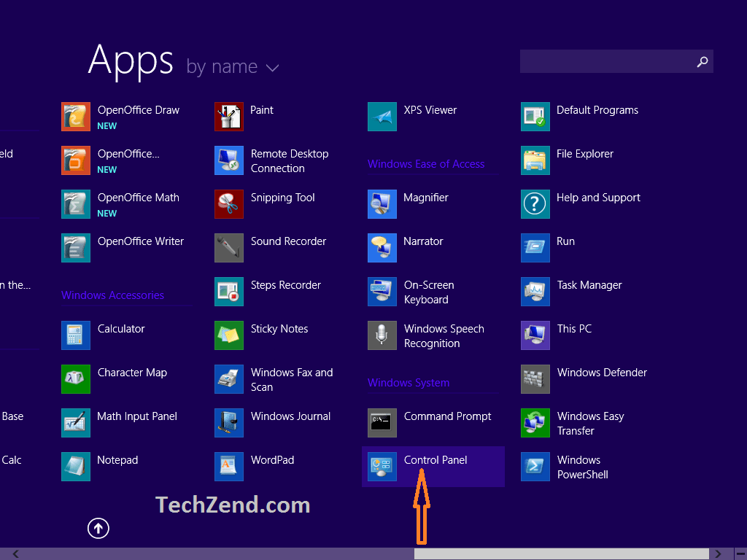Open OpenOffice Writer
The height and width of the screenshot is (560, 747).
click(140, 241)
